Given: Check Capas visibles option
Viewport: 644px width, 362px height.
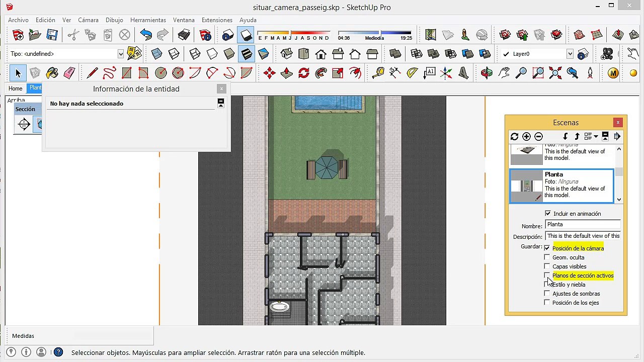Looking at the screenshot, I should (x=547, y=266).
